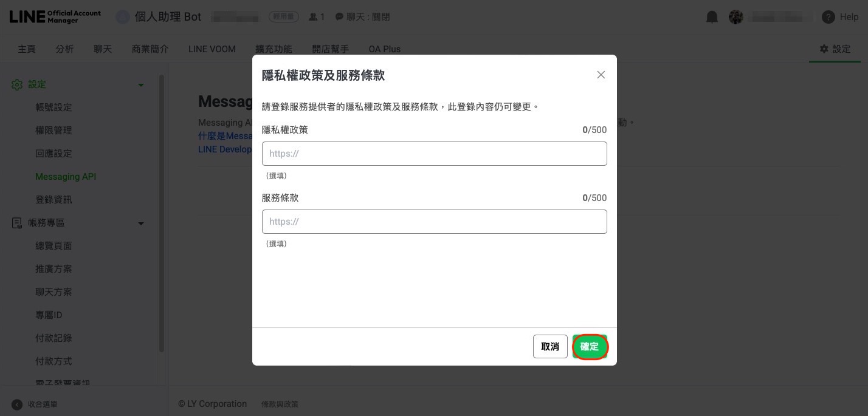Click the © LY Corporation footer text
This screenshot has width=868, height=416.
213,404
